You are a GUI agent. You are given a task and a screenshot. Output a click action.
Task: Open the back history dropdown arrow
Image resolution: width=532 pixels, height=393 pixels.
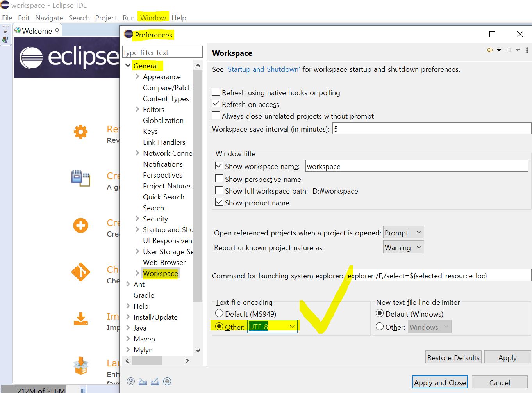499,50
